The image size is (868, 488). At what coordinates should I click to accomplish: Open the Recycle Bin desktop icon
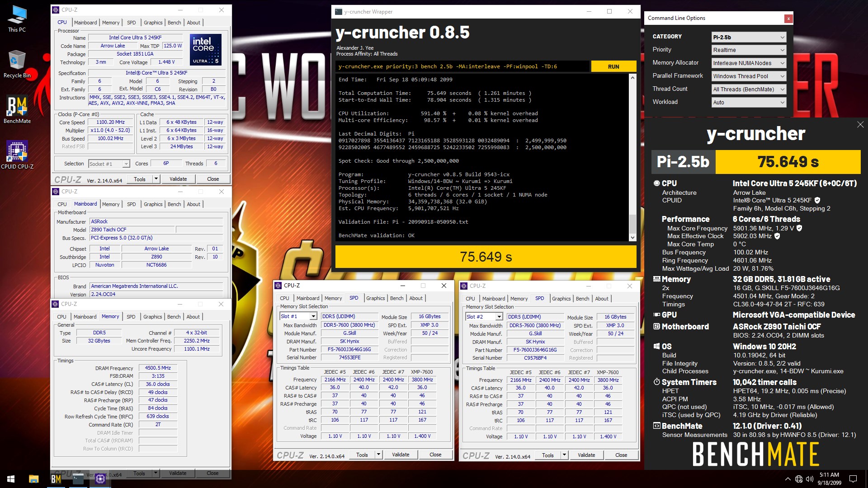pyautogui.click(x=17, y=65)
